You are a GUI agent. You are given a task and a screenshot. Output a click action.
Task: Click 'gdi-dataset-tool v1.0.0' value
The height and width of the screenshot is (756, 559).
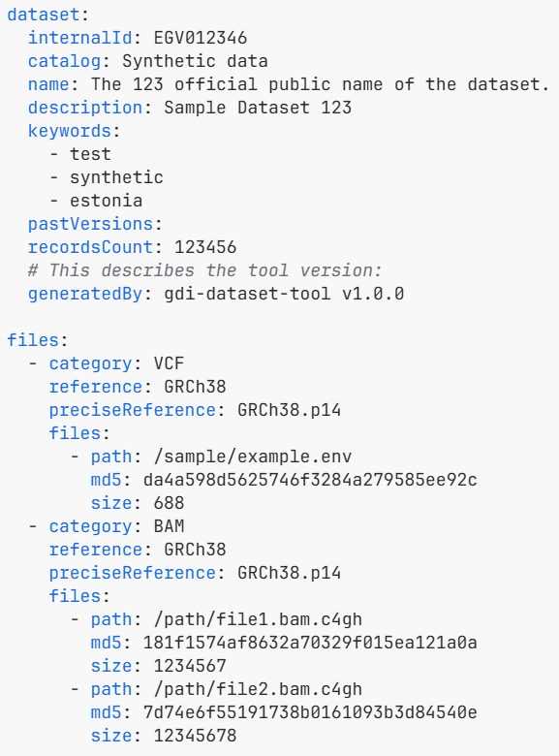284,294
